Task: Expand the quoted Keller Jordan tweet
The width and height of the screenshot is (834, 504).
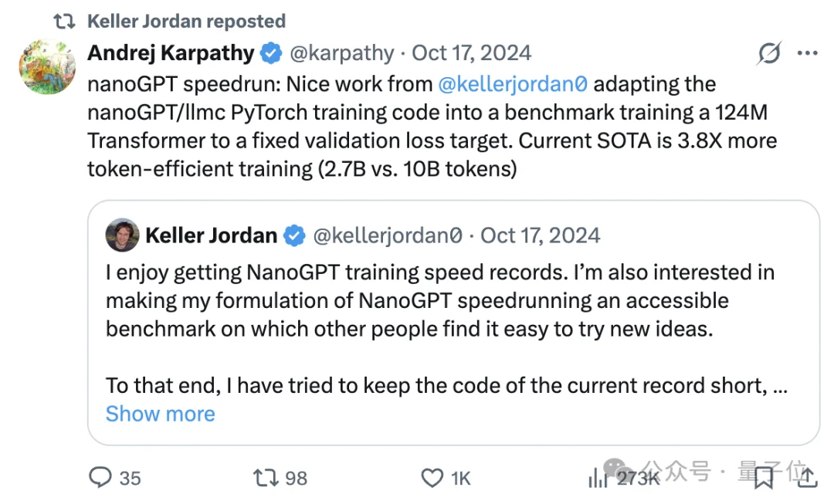Action: point(454,324)
